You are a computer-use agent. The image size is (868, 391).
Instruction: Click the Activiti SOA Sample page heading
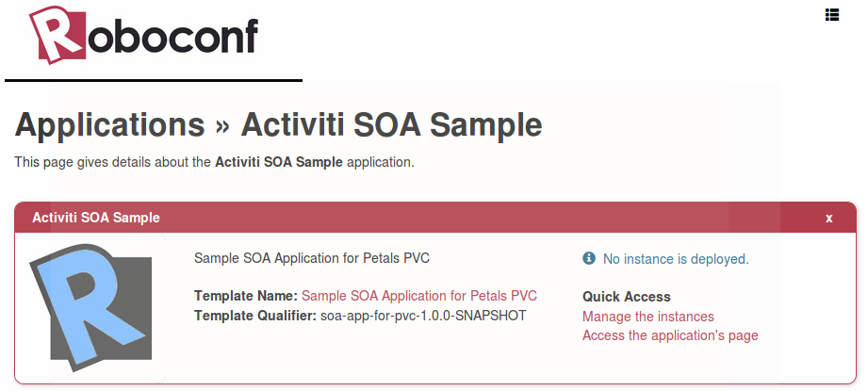pos(392,125)
